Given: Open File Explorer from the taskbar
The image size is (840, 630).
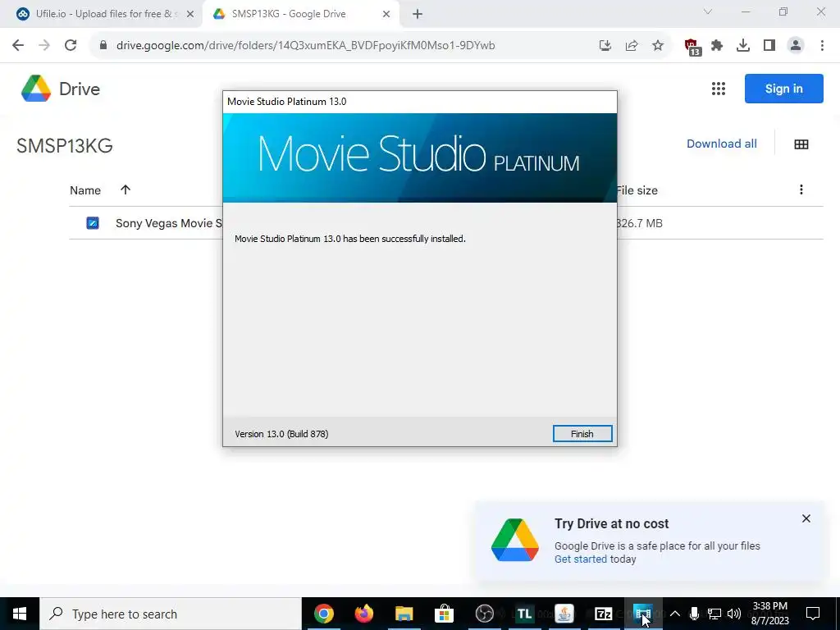Looking at the screenshot, I should tap(404, 614).
